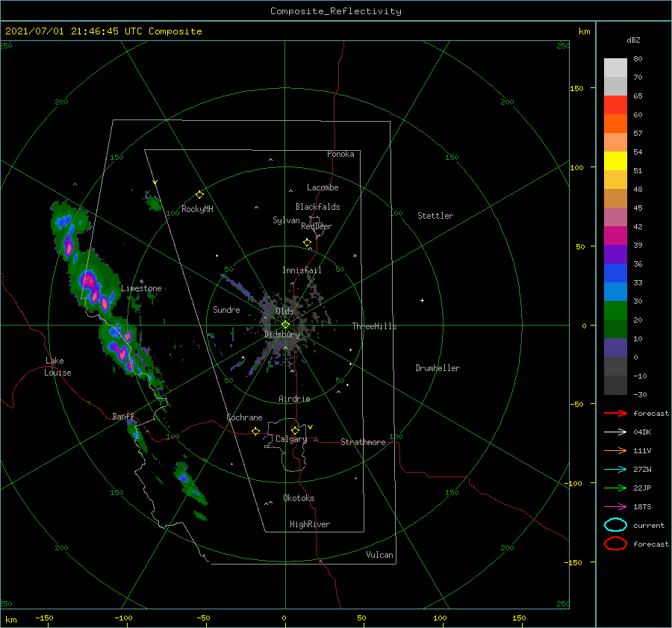Click the dark gray -30 to -10 dBZ swatch
The image size is (672, 628).
point(615,385)
